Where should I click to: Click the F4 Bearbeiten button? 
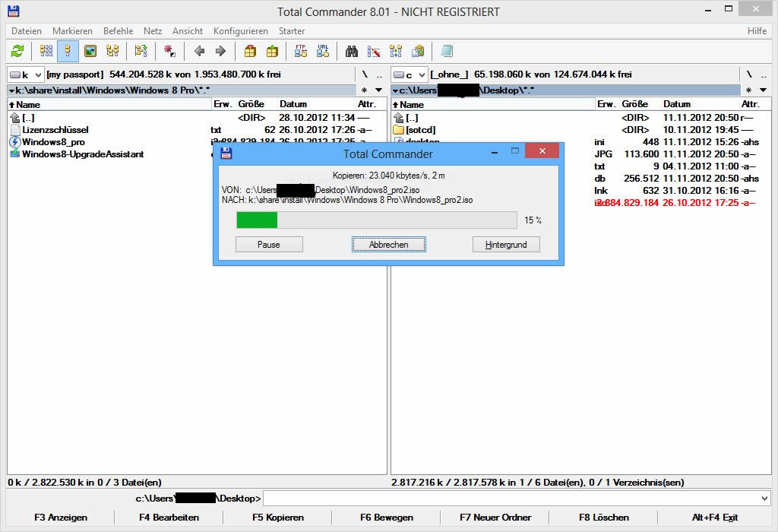tap(169, 518)
